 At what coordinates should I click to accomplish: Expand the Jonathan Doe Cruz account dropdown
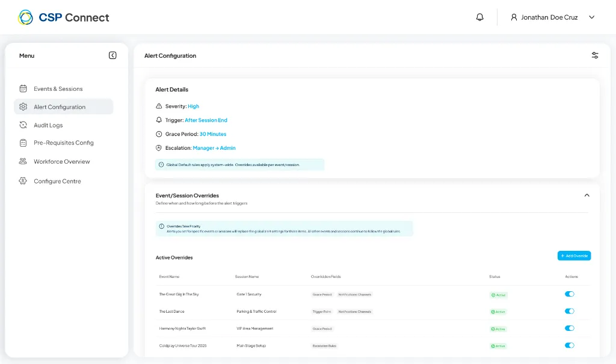592,17
